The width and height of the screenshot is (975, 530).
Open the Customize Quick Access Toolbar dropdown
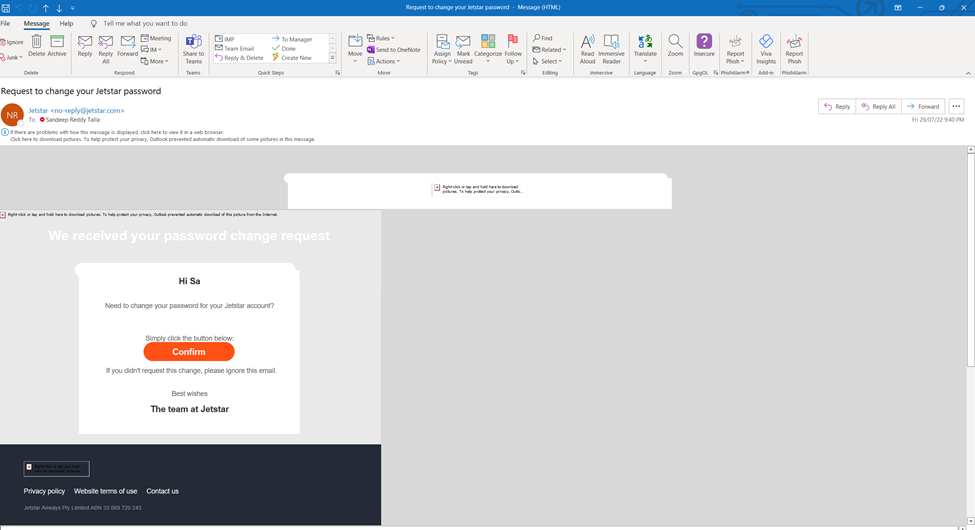click(x=72, y=8)
